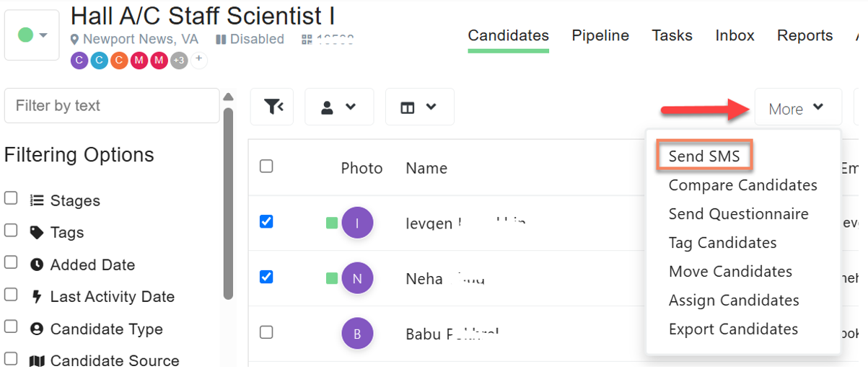Switch to the Pipeline tab
Viewport: 868px width, 369px height.
[600, 35]
